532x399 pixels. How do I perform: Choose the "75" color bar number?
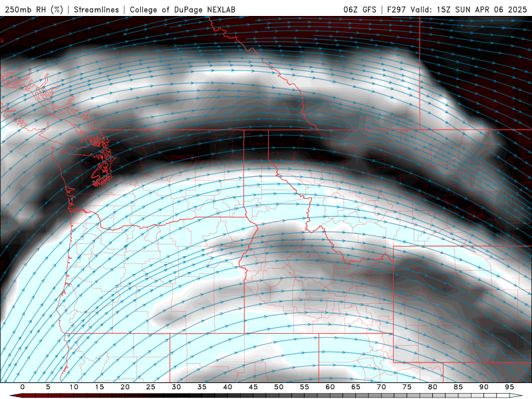point(407,387)
